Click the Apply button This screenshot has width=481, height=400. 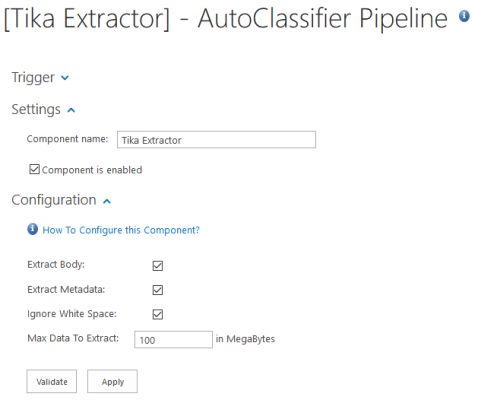(112, 381)
